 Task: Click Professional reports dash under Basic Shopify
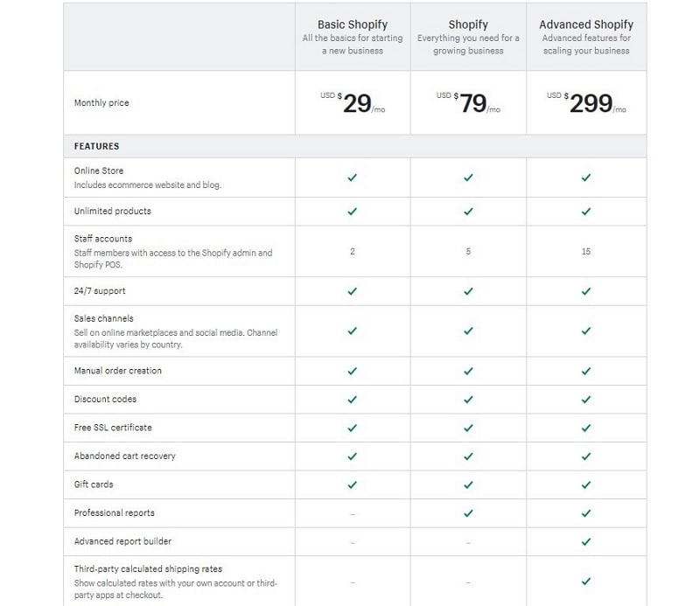pyautogui.click(x=353, y=514)
